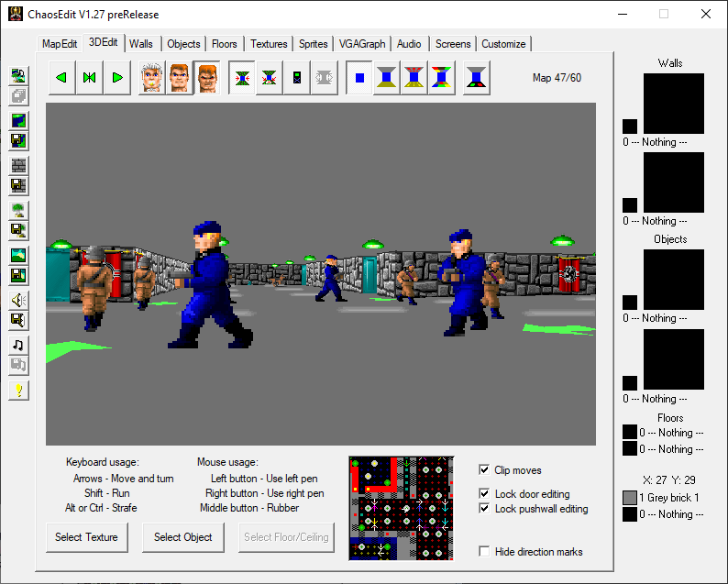This screenshot has width=728, height=584.
Task: Click the grey swatch beside '1 Grey brick 1'
Action: pyautogui.click(x=630, y=498)
